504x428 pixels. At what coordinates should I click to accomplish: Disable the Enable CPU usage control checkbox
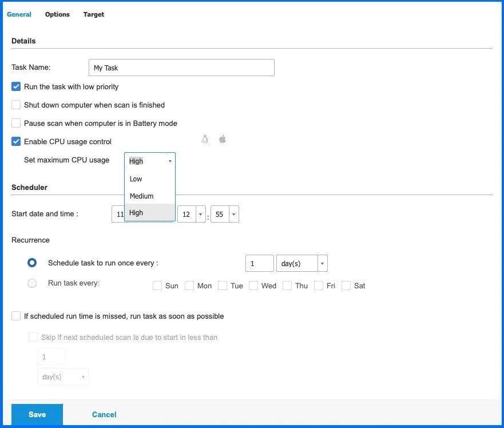point(16,142)
